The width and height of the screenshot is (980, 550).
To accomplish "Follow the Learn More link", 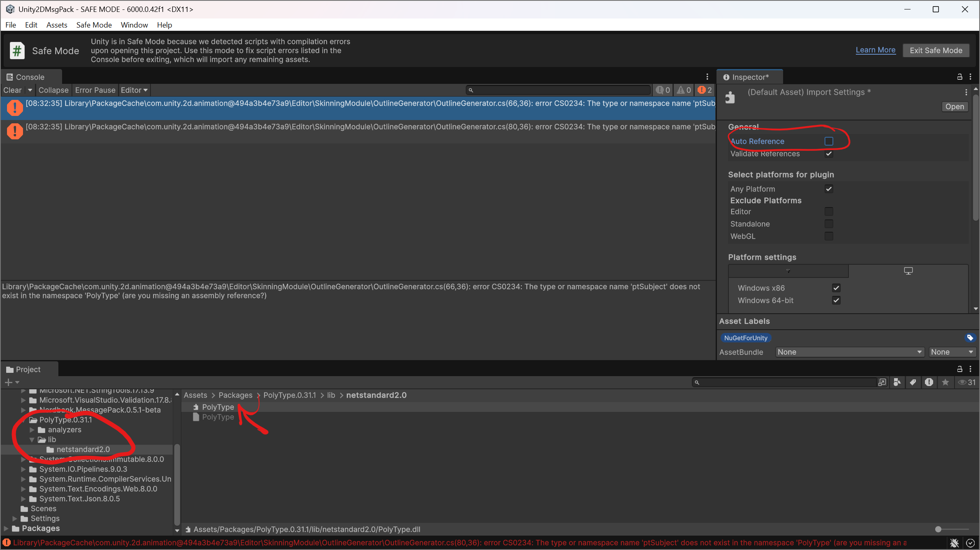I will click(875, 50).
